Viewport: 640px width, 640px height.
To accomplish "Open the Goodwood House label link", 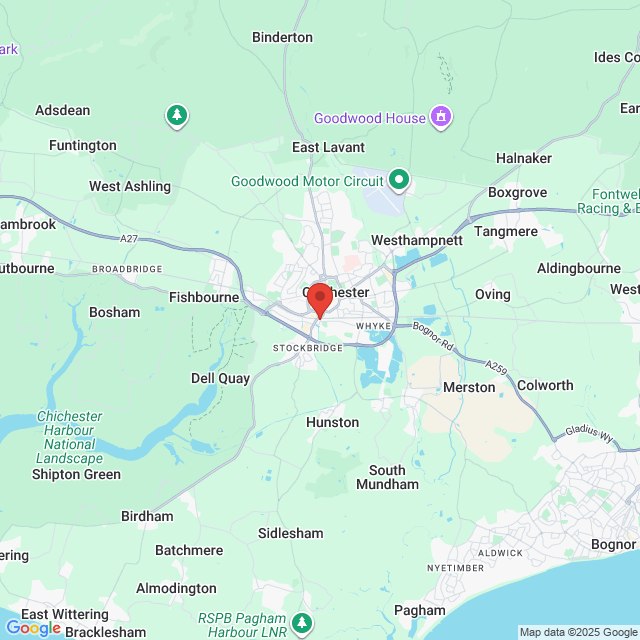I will click(370, 118).
